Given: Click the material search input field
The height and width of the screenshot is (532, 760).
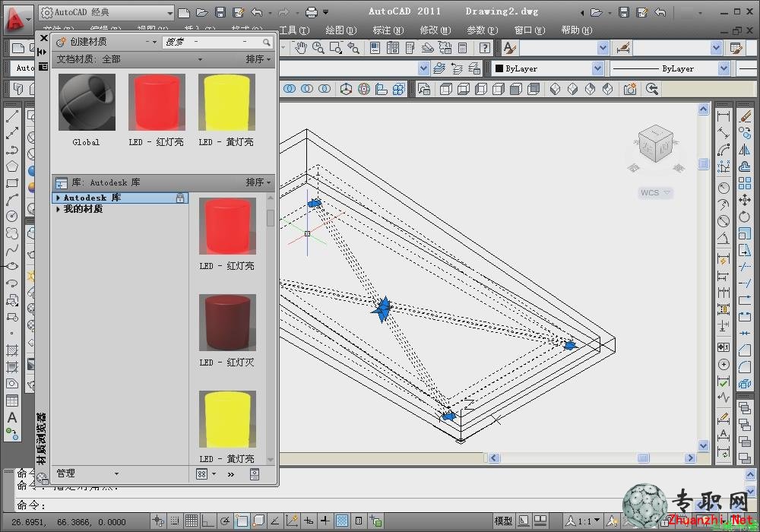Looking at the screenshot, I should pos(217,42).
